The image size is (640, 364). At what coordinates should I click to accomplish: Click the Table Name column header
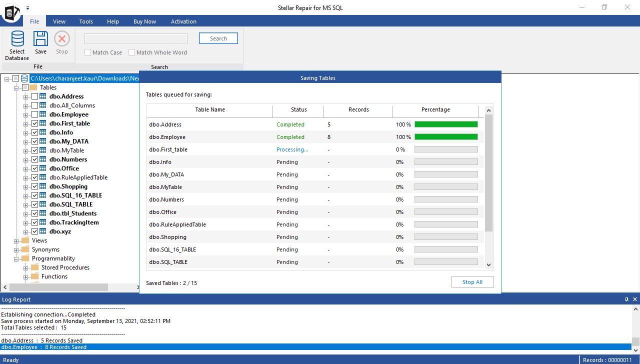[x=210, y=109]
